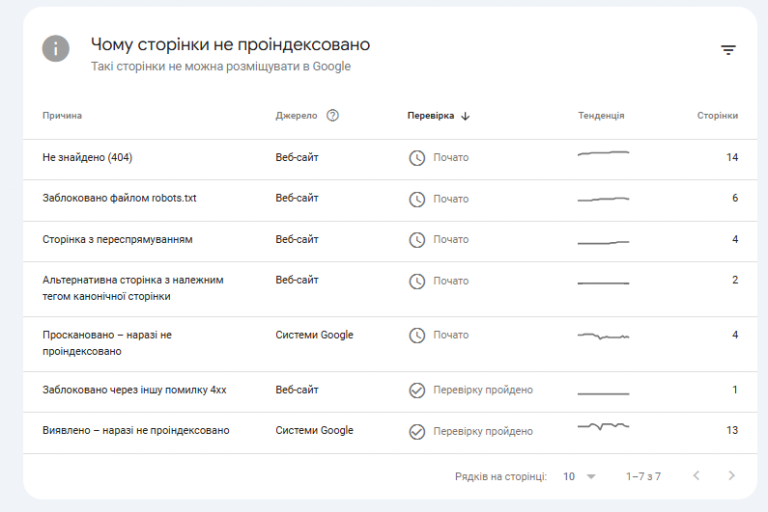
Task: Click the trend sparkline in Виявлено row
Action: [603, 427]
